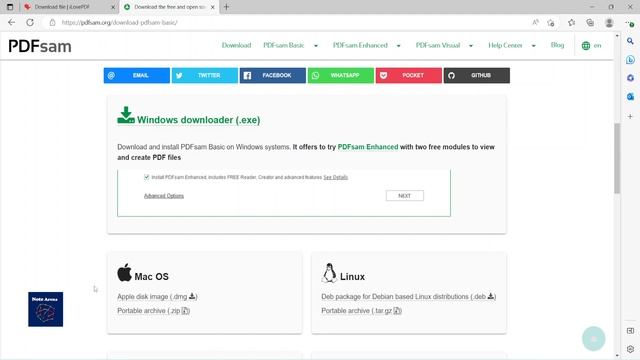Expand PDFsam Enhanced dropdown arrow
Viewport: 640px width, 360px height.
coord(399,46)
